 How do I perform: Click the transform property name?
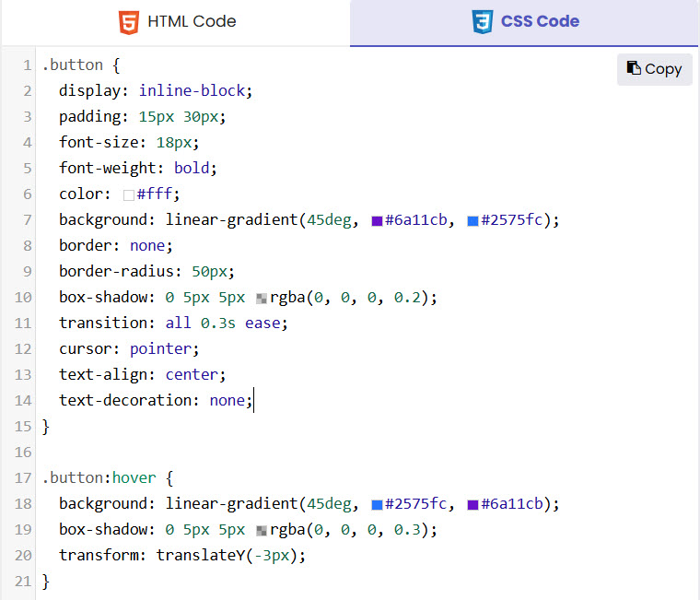[99, 556]
